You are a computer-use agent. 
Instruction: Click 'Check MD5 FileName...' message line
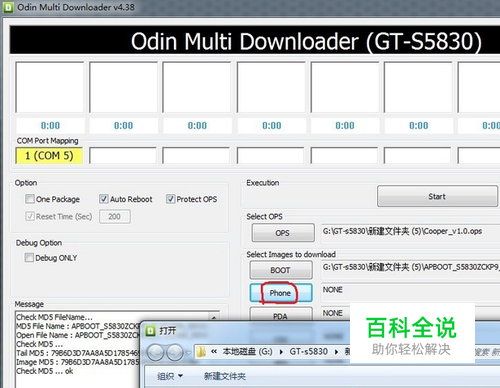pos(54,317)
